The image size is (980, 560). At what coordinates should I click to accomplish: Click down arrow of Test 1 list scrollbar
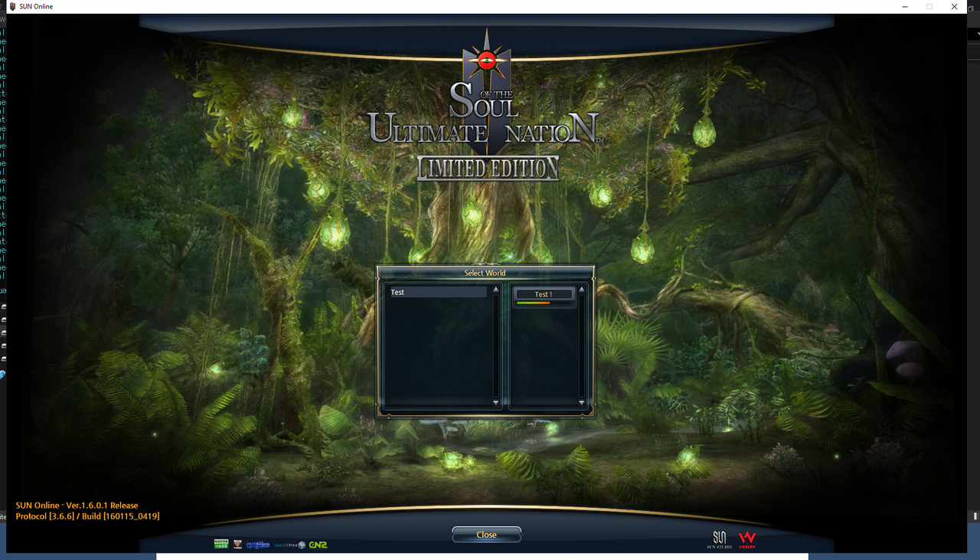(x=581, y=403)
